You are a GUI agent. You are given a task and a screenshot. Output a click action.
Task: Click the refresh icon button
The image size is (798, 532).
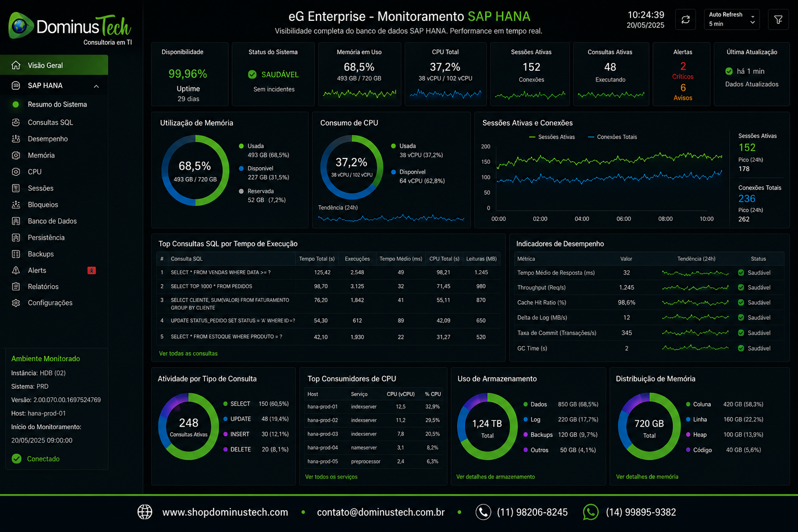686,20
